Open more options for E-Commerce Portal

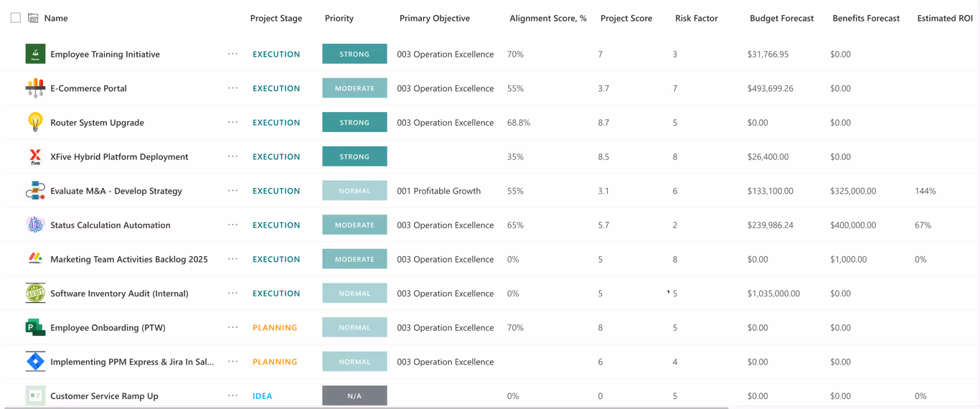pos(232,88)
